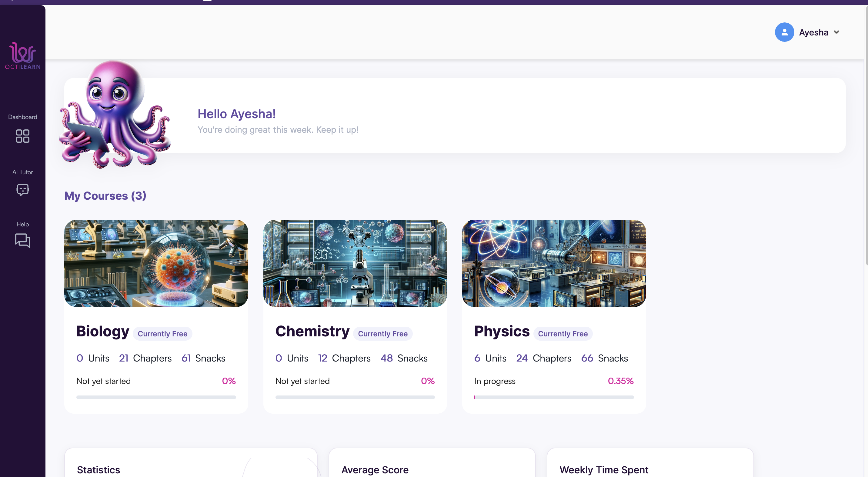Click the Currently Free badge on Biology

click(162, 333)
